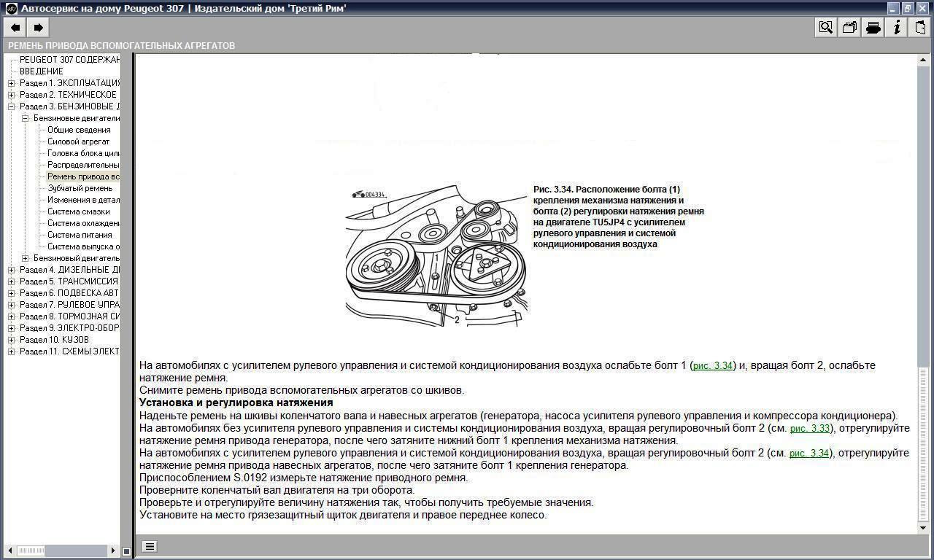
Task: Select Раздел 6. ПОДВЕСКА label
Action: tap(69, 293)
